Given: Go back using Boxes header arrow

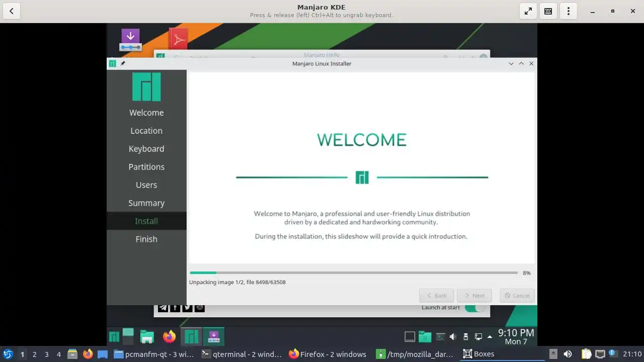Looking at the screenshot, I should (11, 11).
